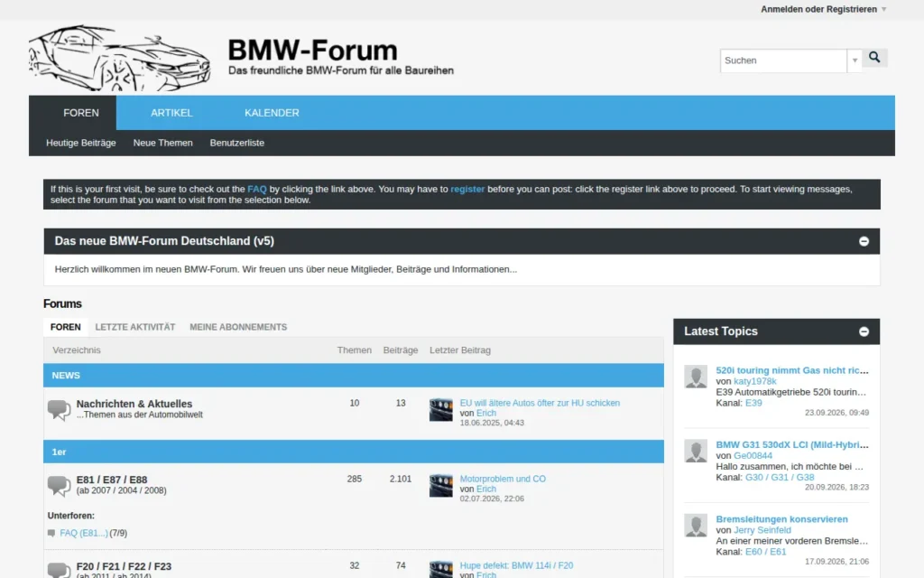Click the search magnifier button

click(874, 58)
